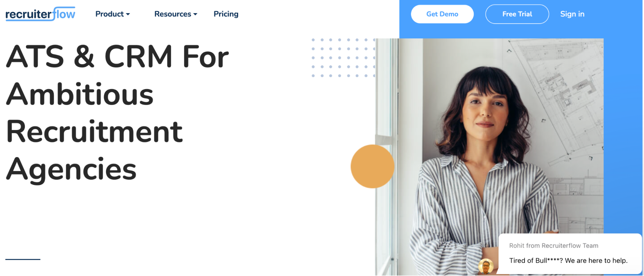
Task: Click the dotted grid decoration
Action: (343, 58)
